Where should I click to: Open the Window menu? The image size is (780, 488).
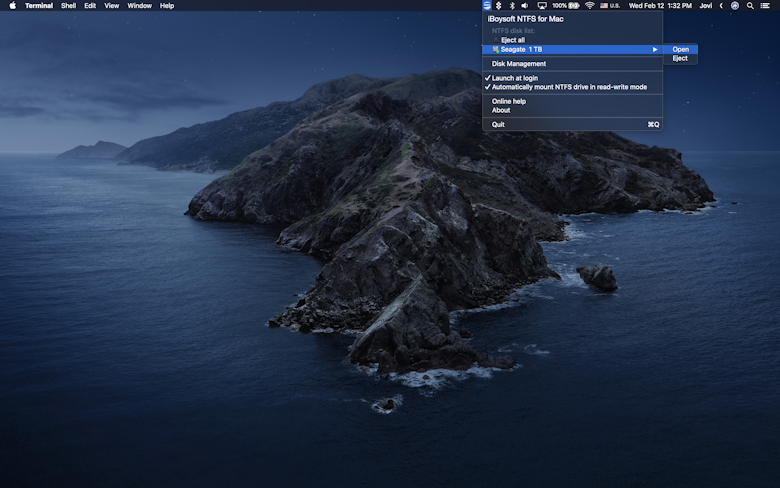pos(139,5)
